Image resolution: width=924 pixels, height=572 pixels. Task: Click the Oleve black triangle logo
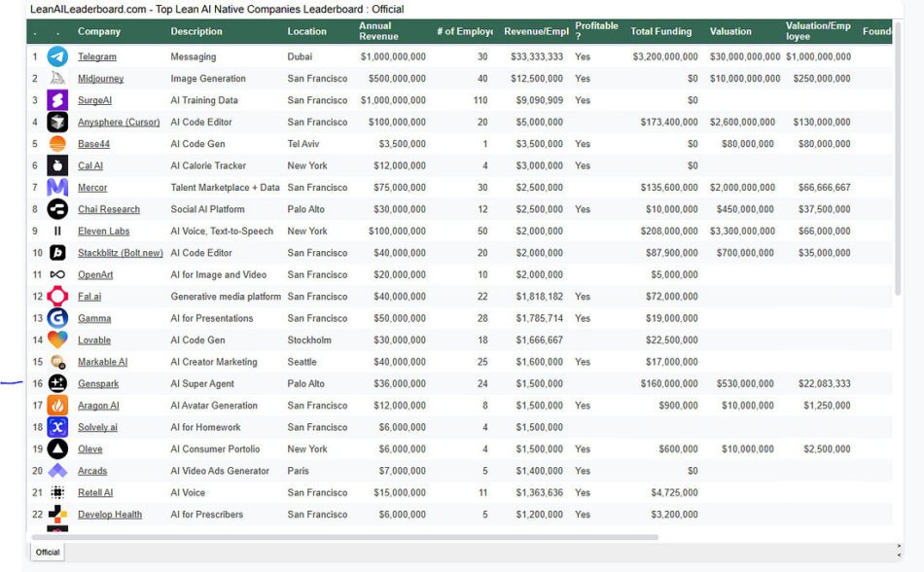pos(57,448)
